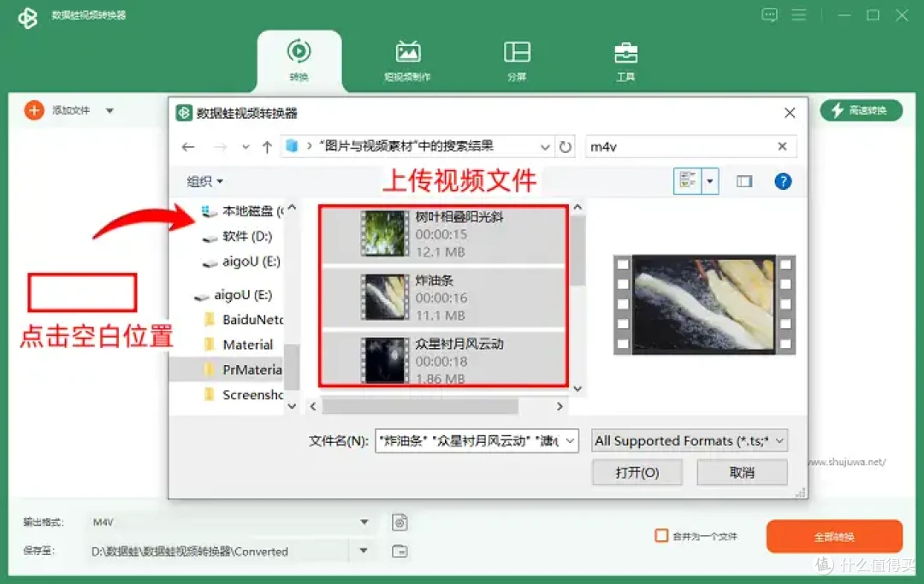Click the 取消 button
This screenshot has width=924, height=584.
(741, 472)
